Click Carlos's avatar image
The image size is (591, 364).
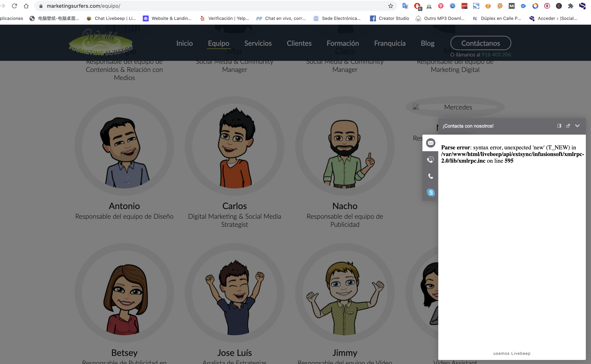coord(235,146)
